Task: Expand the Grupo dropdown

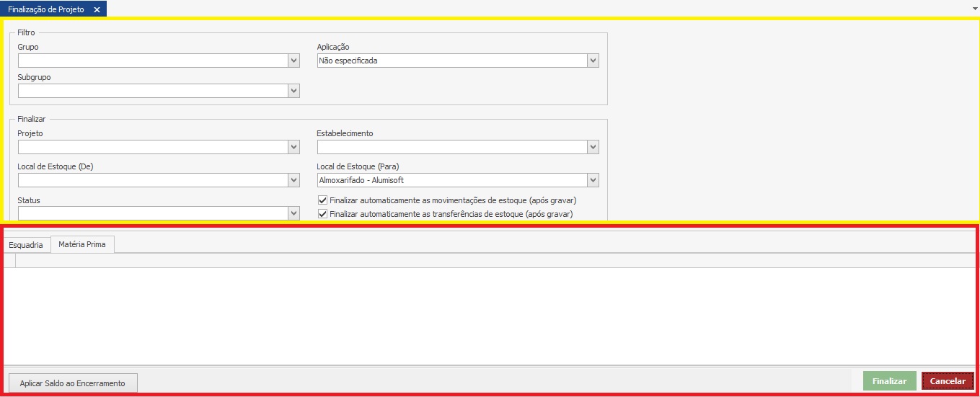Action: [293, 61]
